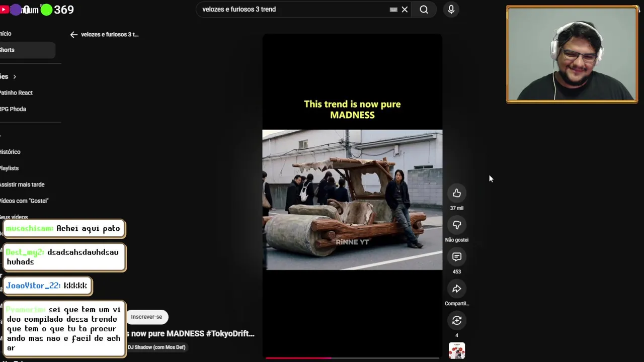This screenshot has height=362, width=644.
Task: Click the 'Compartil...' share label
Action: pos(456,304)
